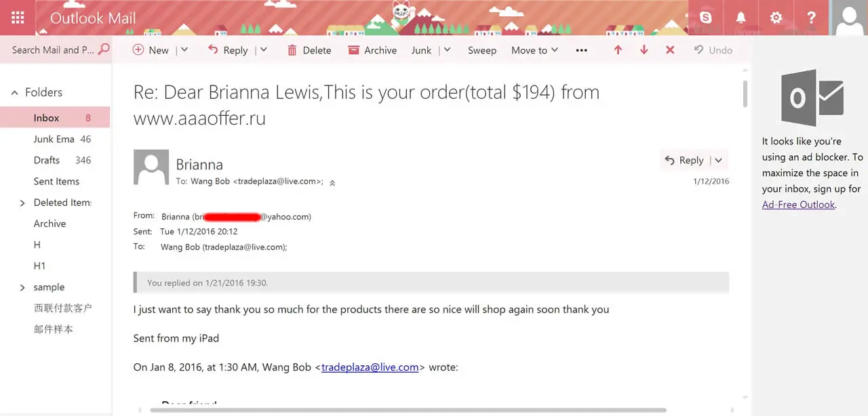Open the app launcher grid icon
This screenshot has height=416, width=868.
click(x=18, y=18)
